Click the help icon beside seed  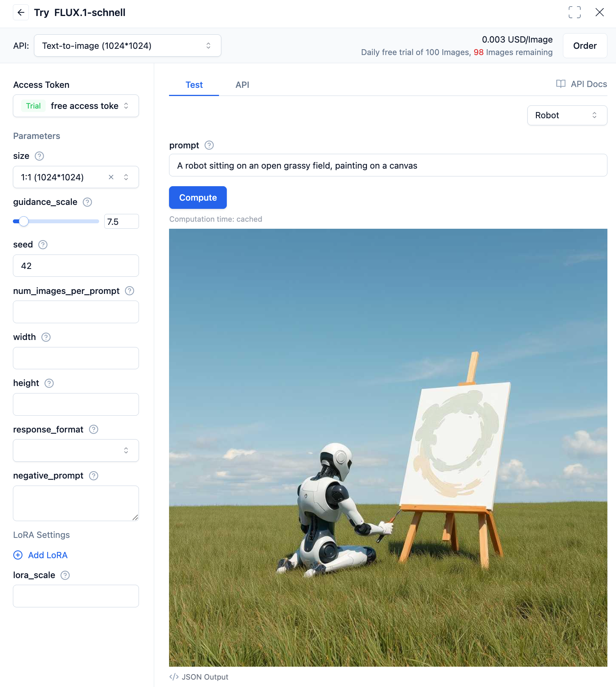(43, 245)
